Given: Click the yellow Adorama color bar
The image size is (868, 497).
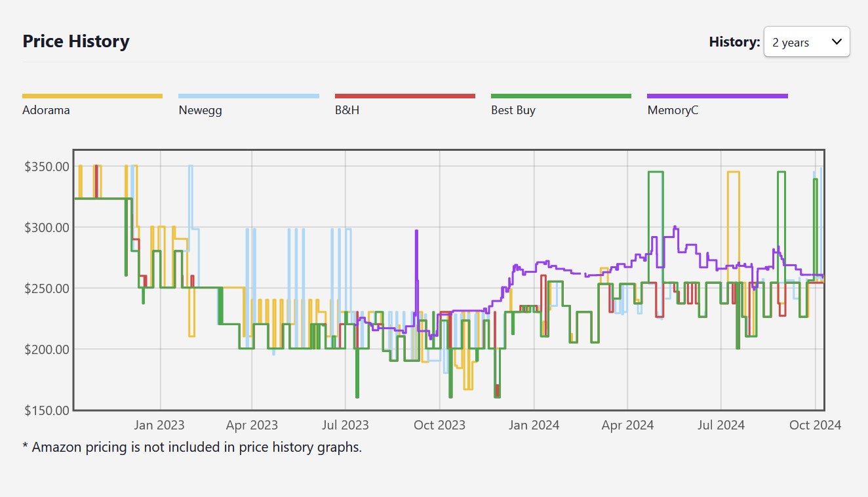Looking at the screenshot, I should [x=92, y=96].
